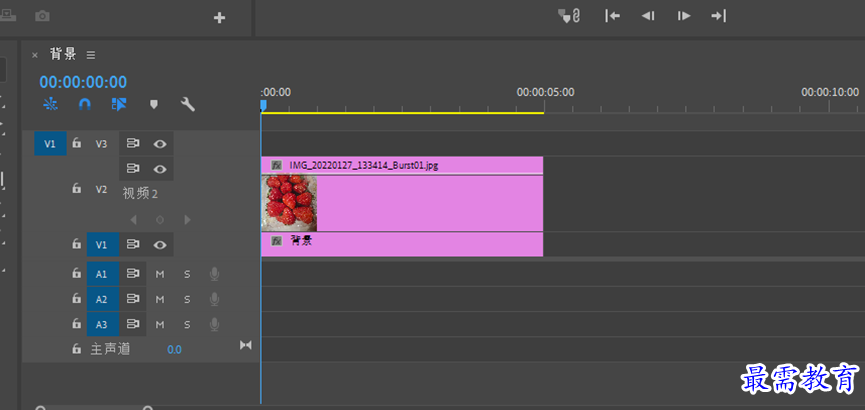Solo audio track A3

[187, 325]
